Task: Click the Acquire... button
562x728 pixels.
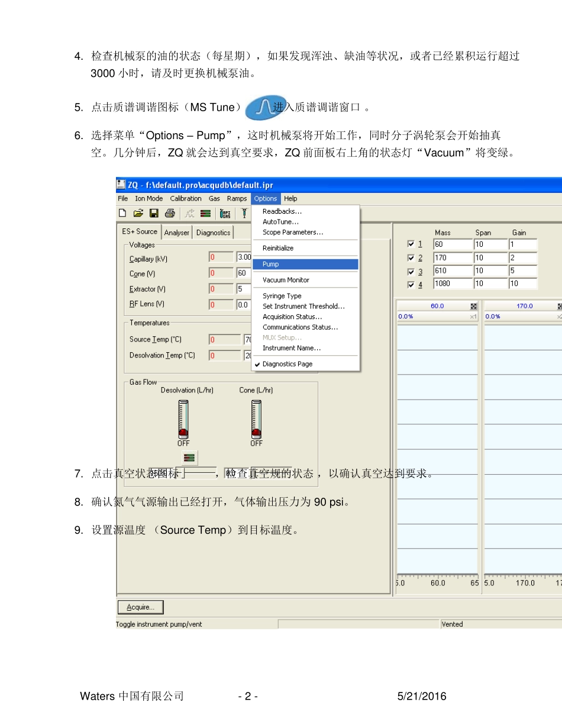Action: (x=141, y=607)
